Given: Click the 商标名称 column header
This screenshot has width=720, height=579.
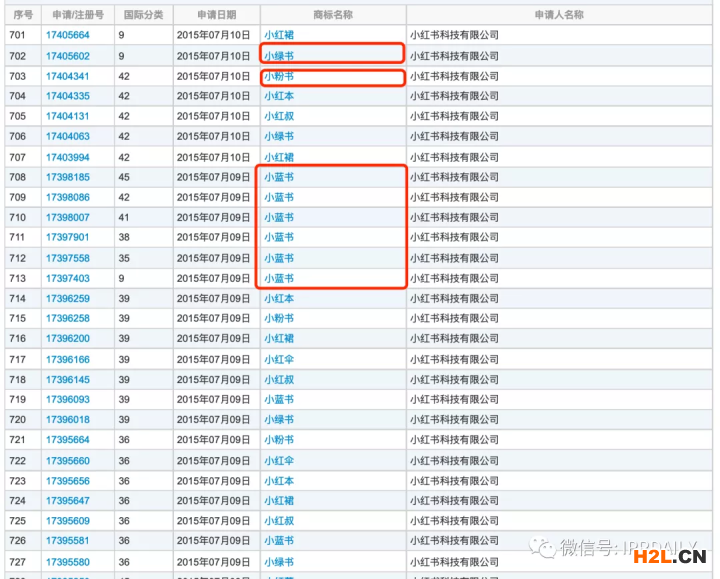Looking at the screenshot, I should (x=333, y=15).
